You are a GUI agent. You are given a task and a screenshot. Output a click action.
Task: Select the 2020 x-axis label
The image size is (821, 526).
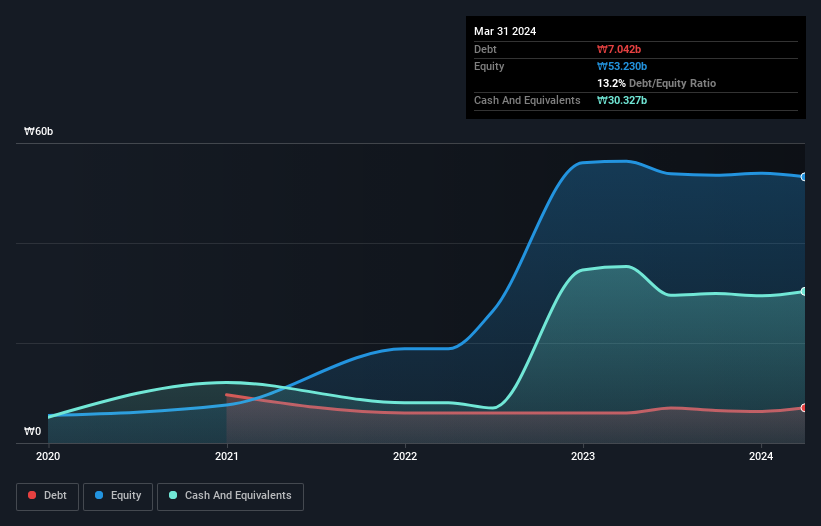(48, 456)
